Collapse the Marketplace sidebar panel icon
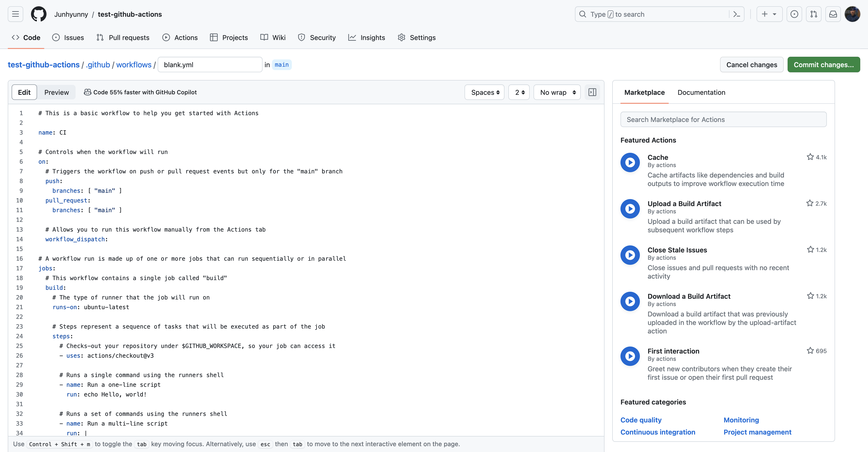868x452 pixels. coord(592,92)
